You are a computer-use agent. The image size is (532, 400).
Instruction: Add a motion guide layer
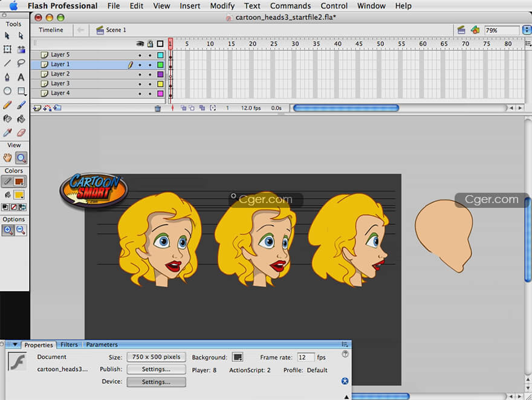47,108
